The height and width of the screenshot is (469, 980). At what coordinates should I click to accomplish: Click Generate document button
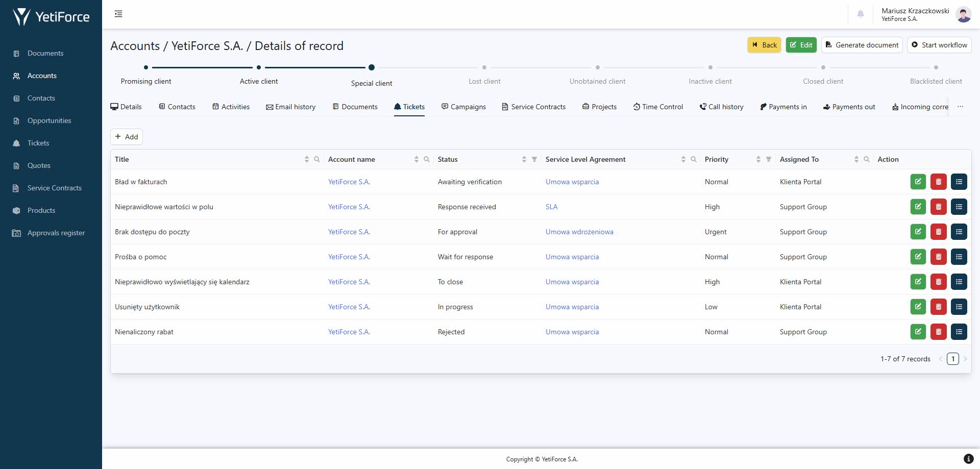coord(862,45)
